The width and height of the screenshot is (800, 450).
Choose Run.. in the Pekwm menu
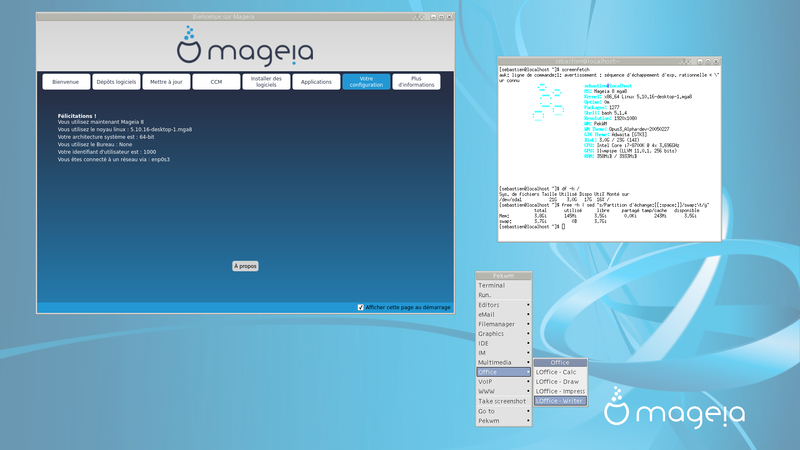pos(504,295)
